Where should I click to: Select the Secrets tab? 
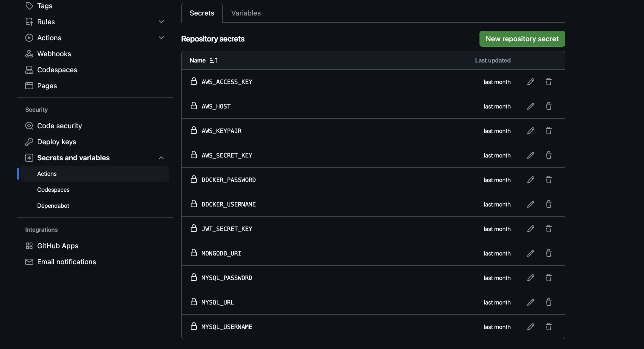pos(202,13)
